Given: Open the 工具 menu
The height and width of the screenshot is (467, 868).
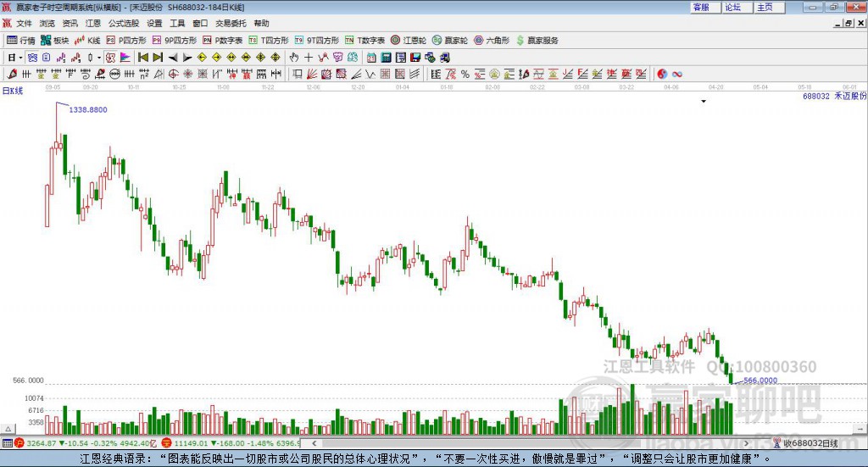Looking at the screenshot, I should click(x=177, y=23).
